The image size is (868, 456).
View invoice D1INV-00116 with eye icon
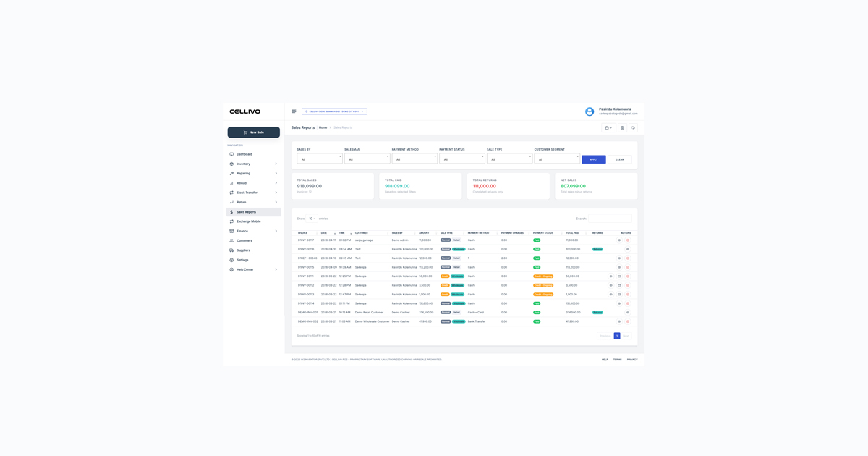[x=628, y=249]
